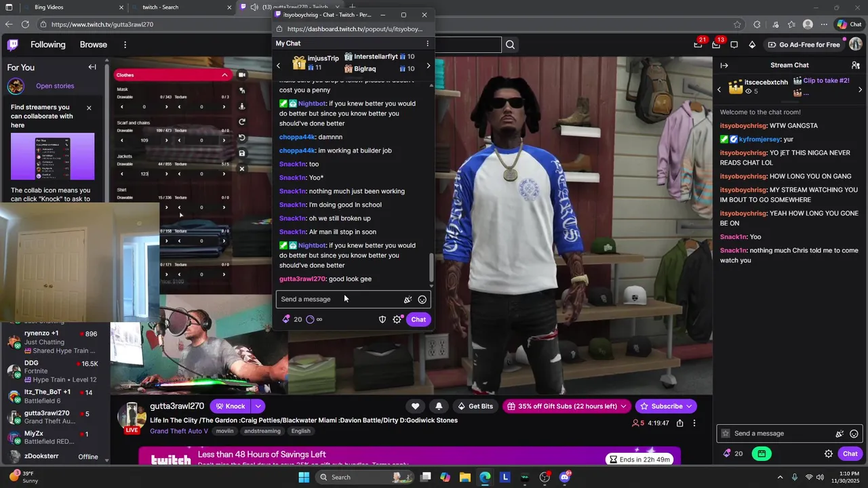Screen dimensions: 868x488
Task: Show previous My Chat leaderboard entry
Action: pos(278,66)
